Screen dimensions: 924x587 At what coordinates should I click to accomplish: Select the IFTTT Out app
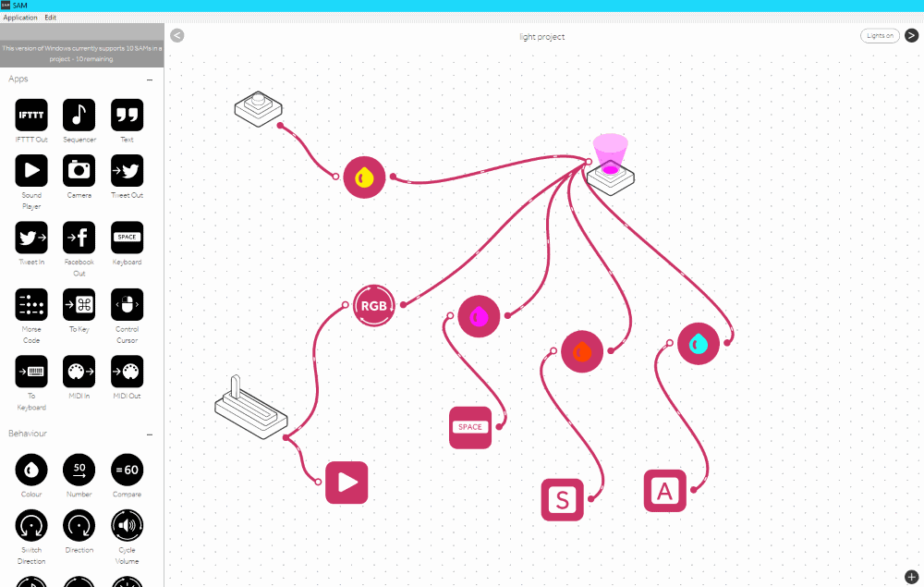[x=30, y=114]
